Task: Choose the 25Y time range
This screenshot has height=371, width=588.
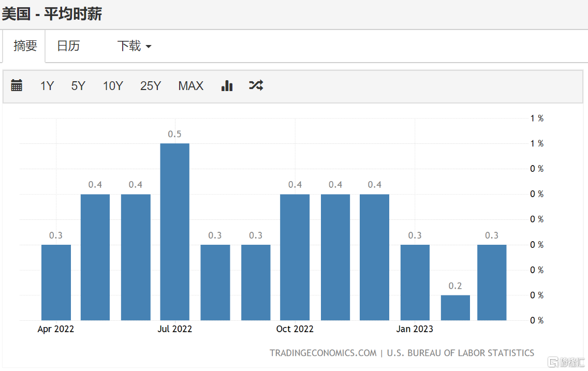Action: coord(151,86)
